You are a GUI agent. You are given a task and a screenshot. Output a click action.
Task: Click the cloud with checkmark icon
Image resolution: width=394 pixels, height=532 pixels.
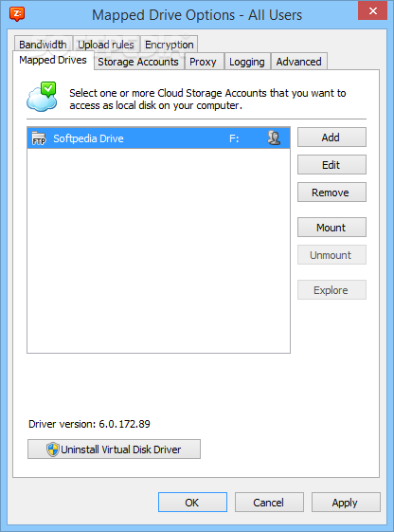(x=42, y=97)
